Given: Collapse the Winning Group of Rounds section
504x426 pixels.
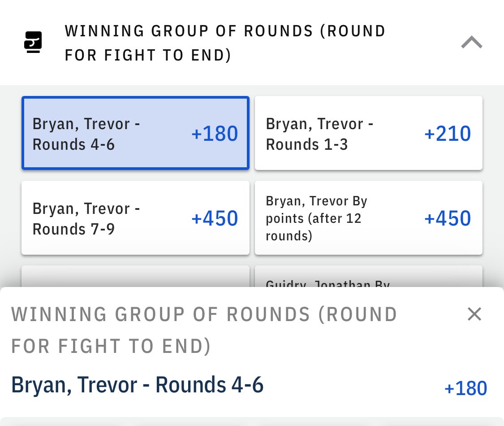Looking at the screenshot, I should click(x=471, y=43).
